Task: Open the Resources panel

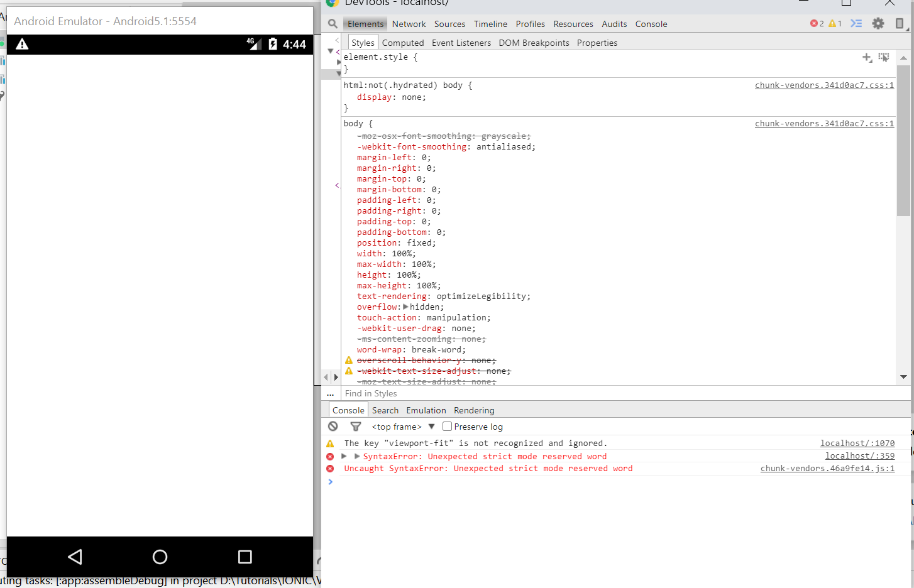Action: [573, 24]
